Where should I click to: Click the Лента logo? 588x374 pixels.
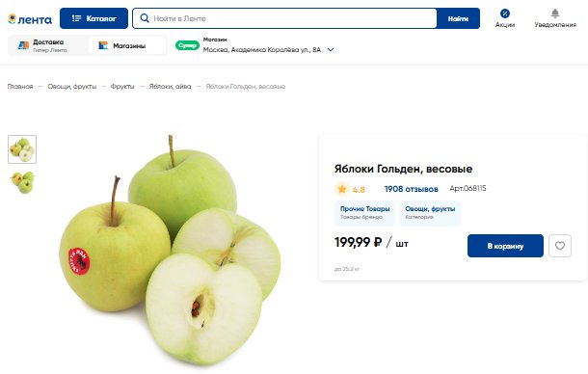click(30, 19)
